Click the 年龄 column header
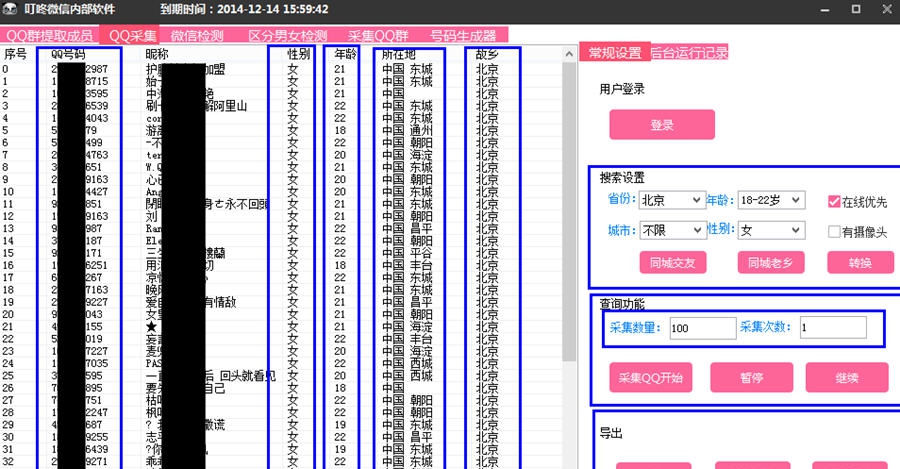This screenshot has width=900, height=469. tap(345, 54)
